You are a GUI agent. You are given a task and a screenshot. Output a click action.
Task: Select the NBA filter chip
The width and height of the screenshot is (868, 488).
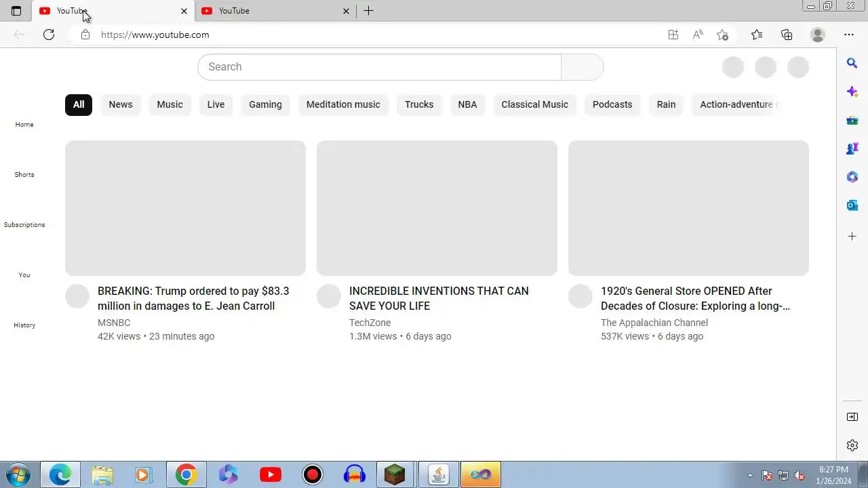coord(467,104)
